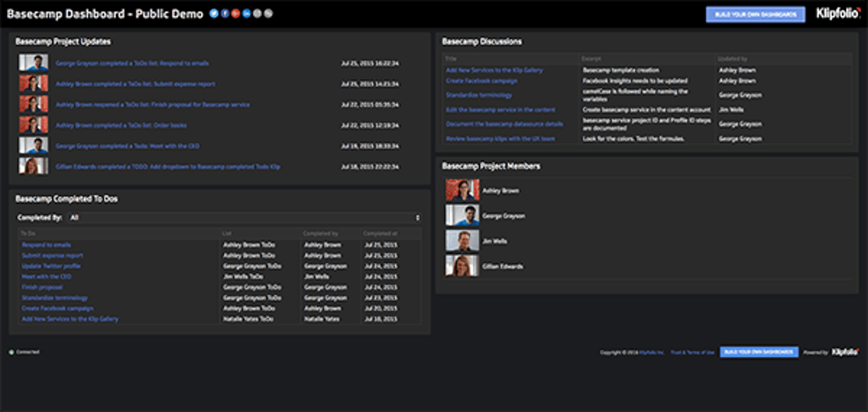The height and width of the screenshot is (412, 868).
Task: Open Meet with the CEO in Completed To Dos
Action: point(47,276)
